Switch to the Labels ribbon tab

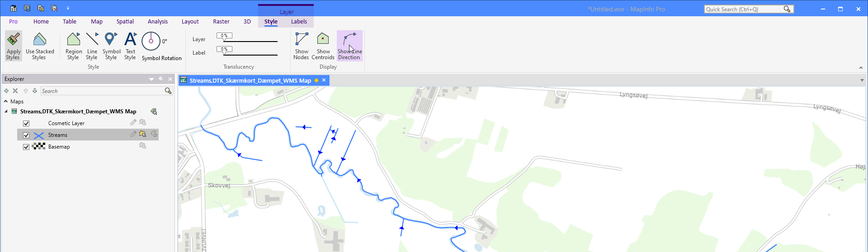pos(299,21)
